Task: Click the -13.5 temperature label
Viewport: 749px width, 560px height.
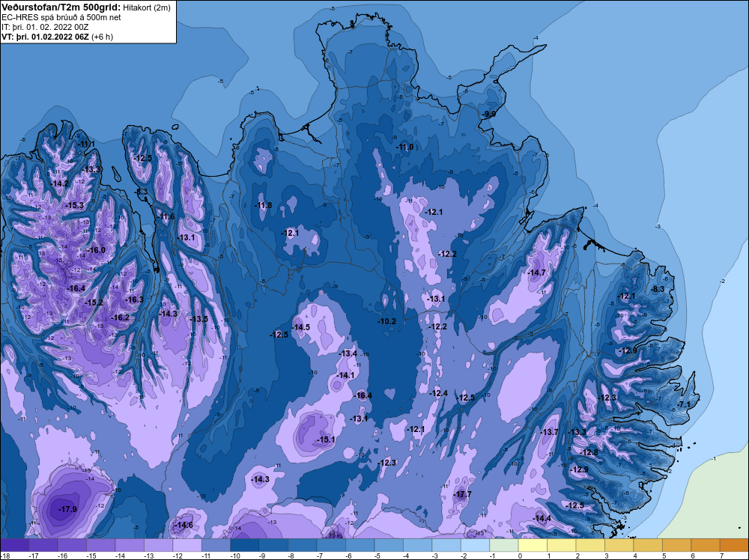Action: 198,319
